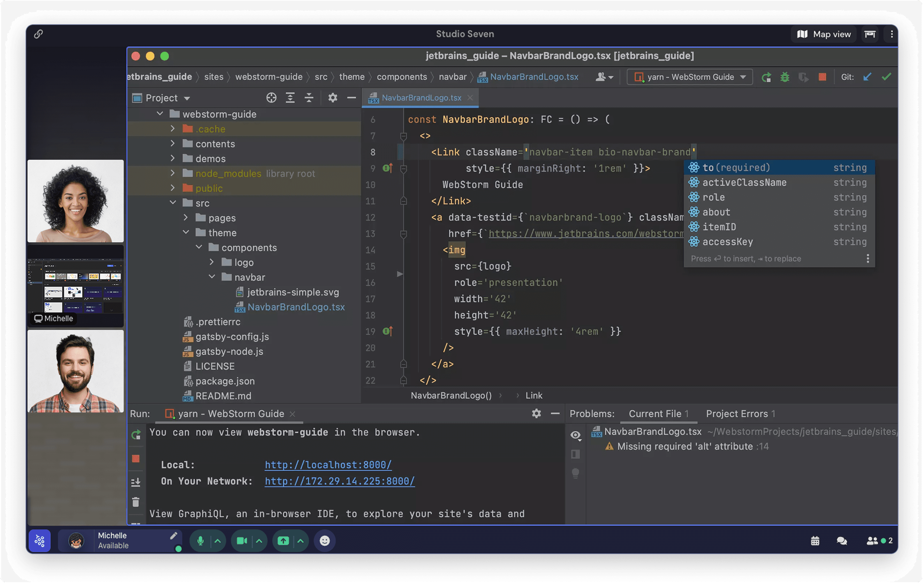Open README.md from the Project tree
Screen dimensions: 924x586
tap(217, 396)
